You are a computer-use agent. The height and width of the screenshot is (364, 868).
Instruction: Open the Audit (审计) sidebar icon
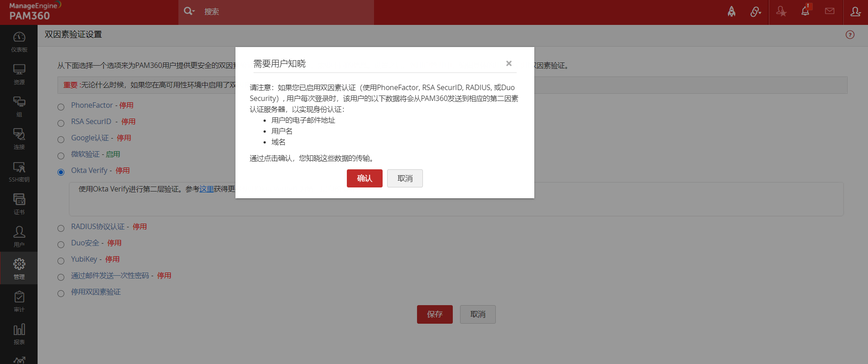19,302
